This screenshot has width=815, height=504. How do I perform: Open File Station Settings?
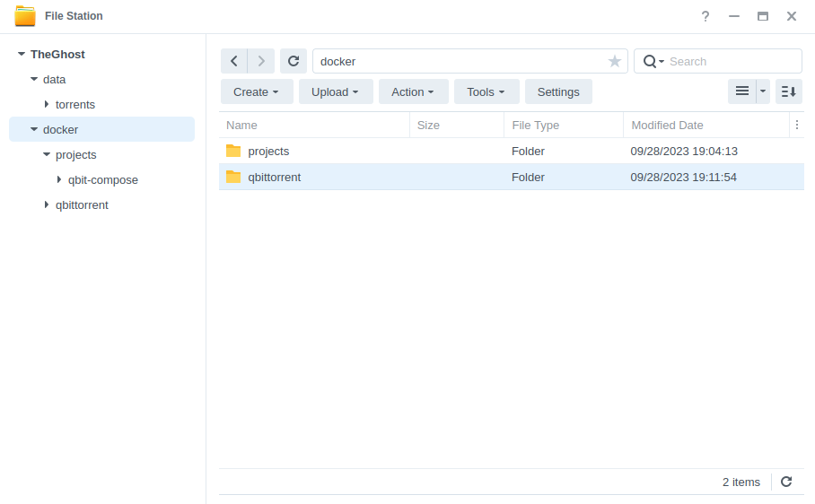click(558, 91)
